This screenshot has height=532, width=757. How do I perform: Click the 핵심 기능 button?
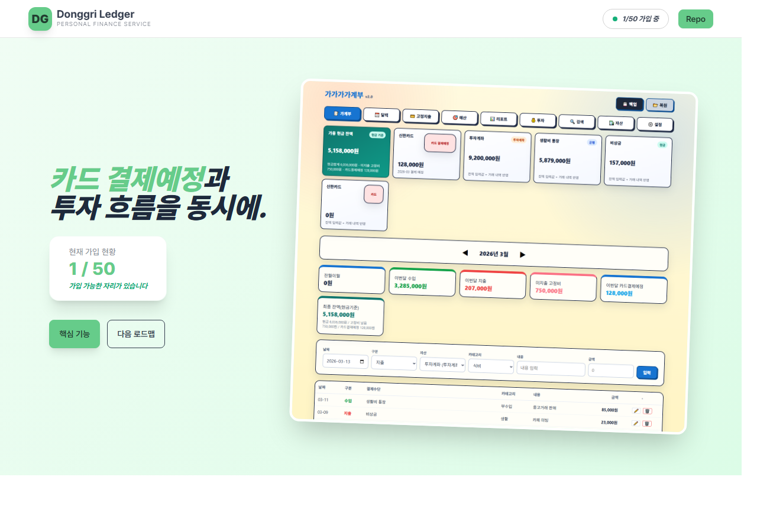tap(75, 334)
